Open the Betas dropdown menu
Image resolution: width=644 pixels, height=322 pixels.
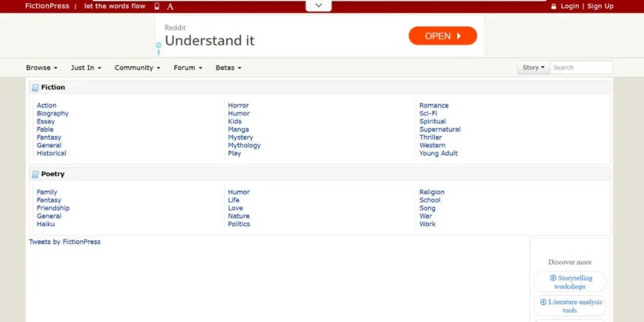(228, 68)
